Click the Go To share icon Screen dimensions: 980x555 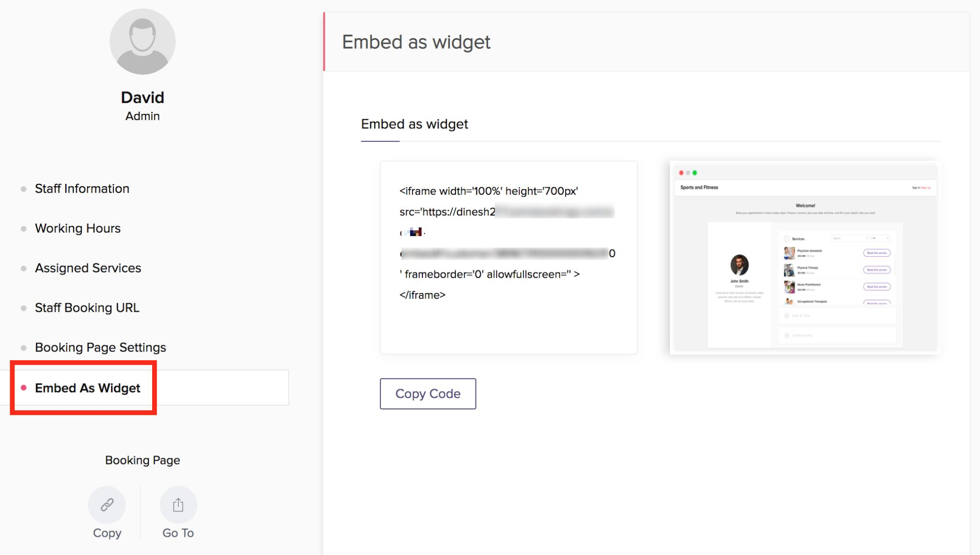(178, 505)
